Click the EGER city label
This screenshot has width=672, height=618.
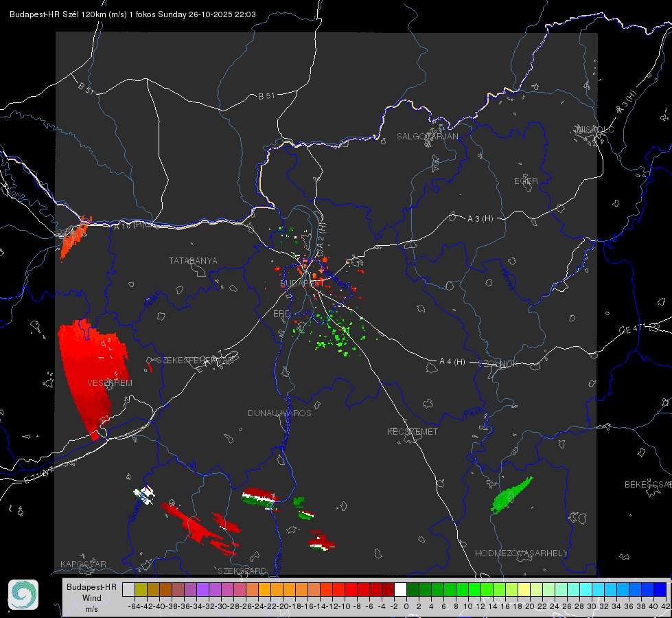click(526, 181)
